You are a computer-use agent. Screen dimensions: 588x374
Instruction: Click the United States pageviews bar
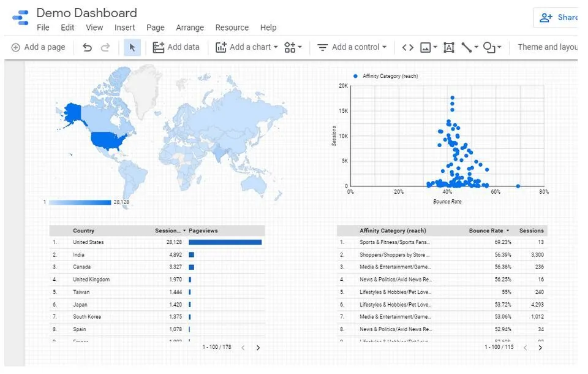click(x=225, y=242)
